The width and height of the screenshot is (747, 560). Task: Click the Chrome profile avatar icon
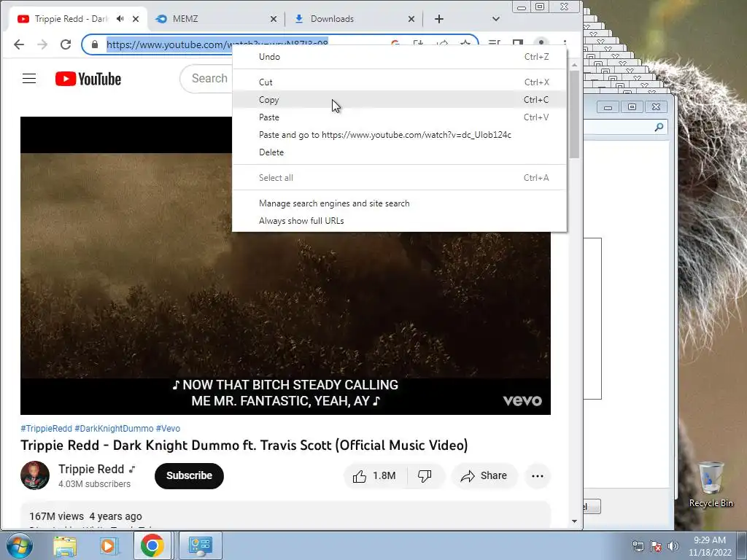[x=541, y=43]
